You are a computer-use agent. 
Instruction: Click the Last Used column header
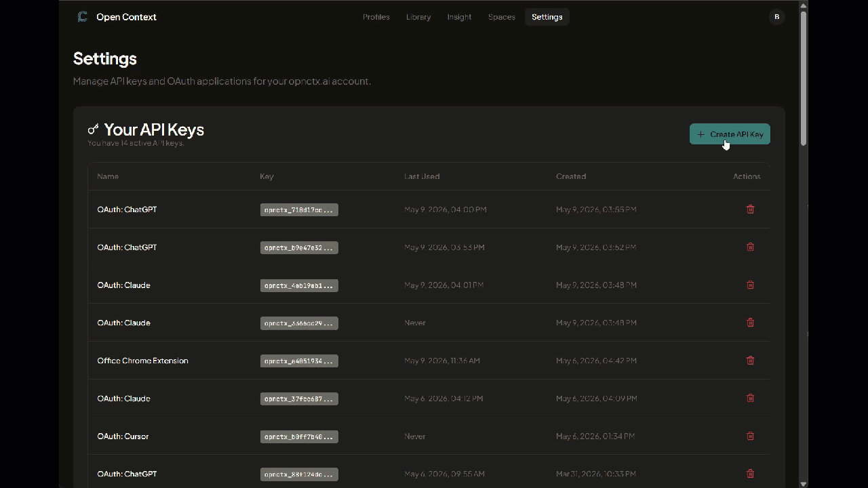(x=422, y=176)
